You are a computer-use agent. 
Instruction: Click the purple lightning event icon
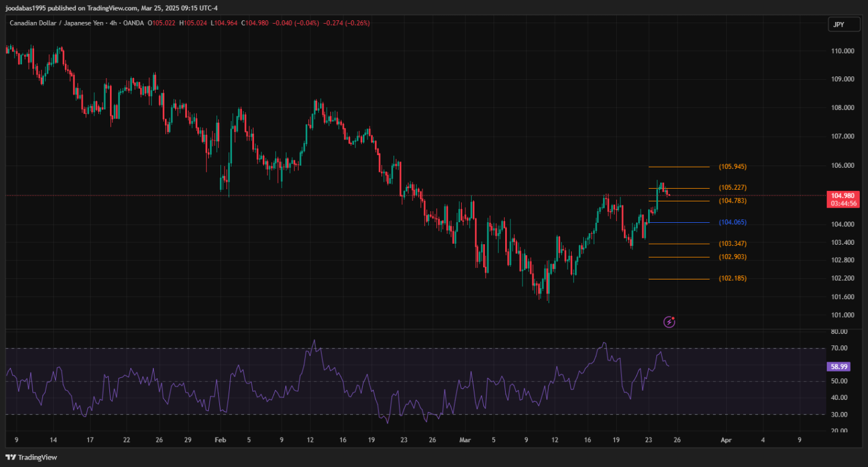pyautogui.click(x=669, y=322)
